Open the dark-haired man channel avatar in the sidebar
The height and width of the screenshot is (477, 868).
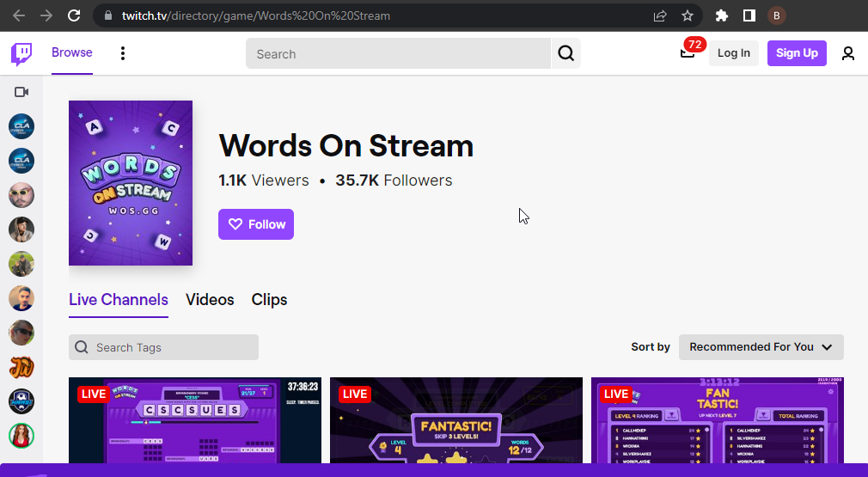tap(21, 298)
